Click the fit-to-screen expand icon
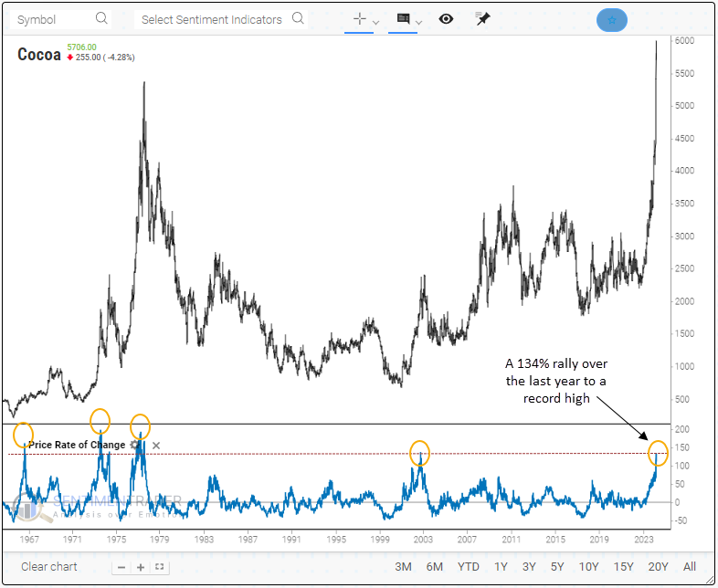The width and height of the screenshot is (718, 588). (x=159, y=567)
